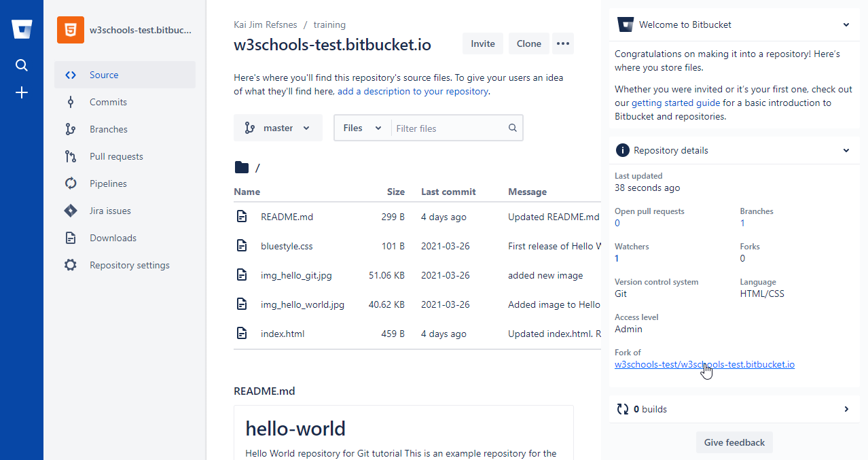Click the file icon beside img_hello_git.jpg
This screenshot has height=460, width=868.
click(x=242, y=275)
